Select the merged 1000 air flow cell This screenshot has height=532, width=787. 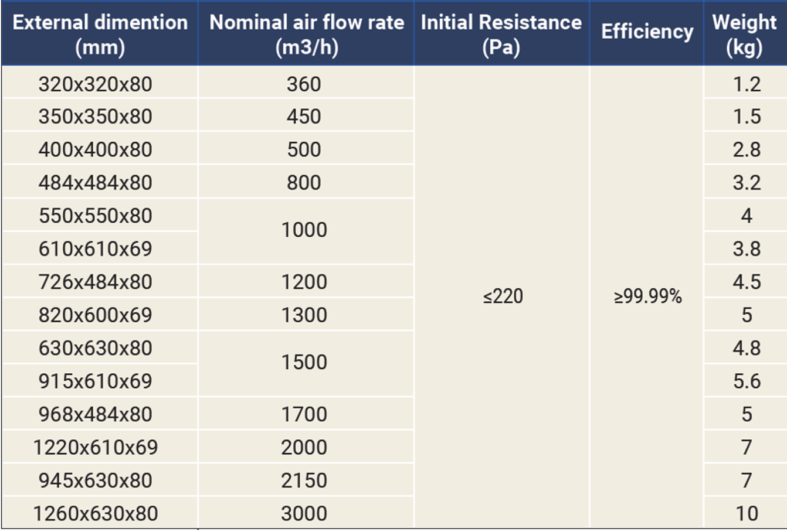304,230
